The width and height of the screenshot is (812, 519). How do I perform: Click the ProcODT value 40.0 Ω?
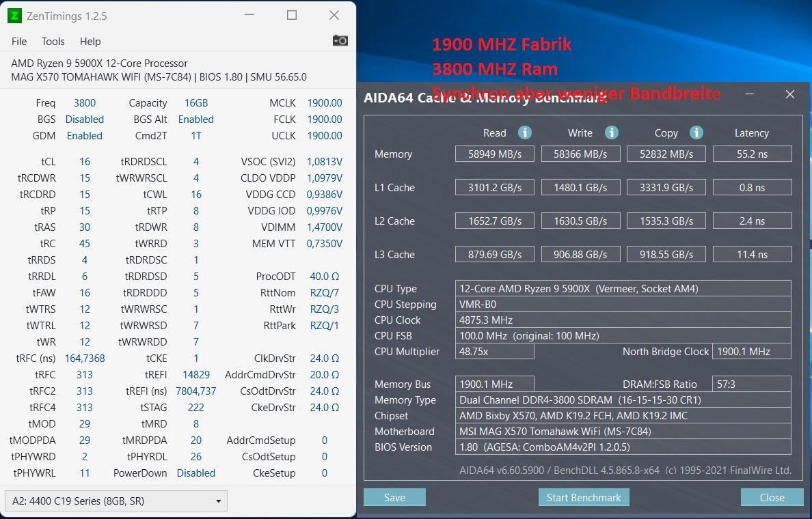point(325,277)
